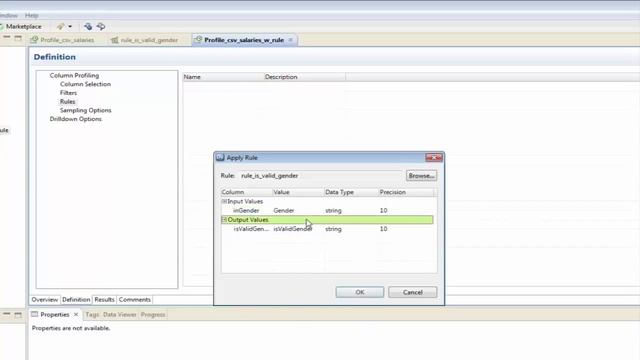Click the Precision column header
Viewport: 640px width, 360px height.
point(406,192)
